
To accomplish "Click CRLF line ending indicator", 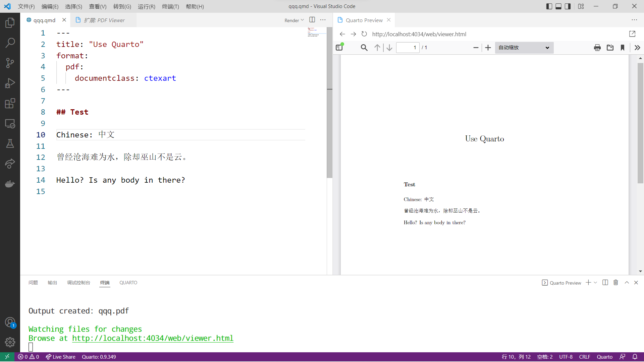I will pyautogui.click(x=585, y=357).
